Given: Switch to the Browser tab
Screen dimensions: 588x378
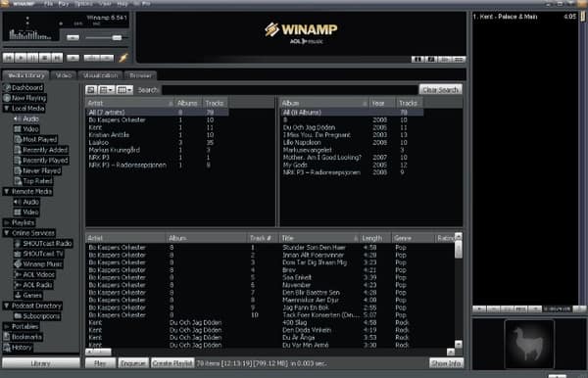Looking at the screenshot, I should coord(140,75).
